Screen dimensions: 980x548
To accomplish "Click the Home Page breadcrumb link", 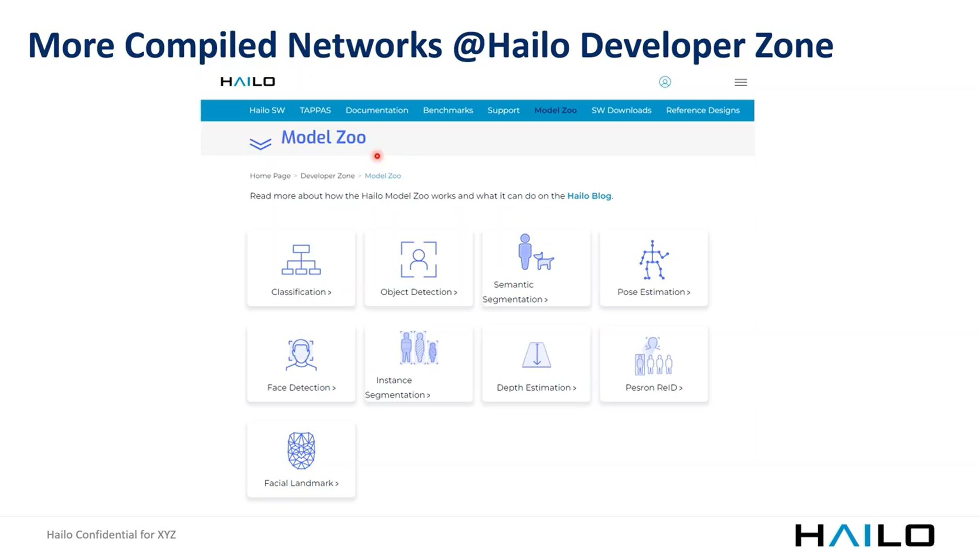I will tap(270, 176).
